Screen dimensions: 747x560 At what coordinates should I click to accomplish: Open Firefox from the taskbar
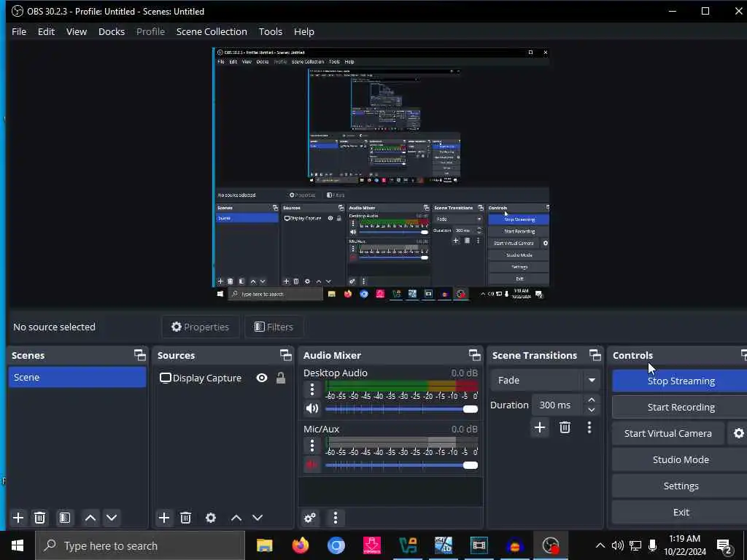point(301,545)
